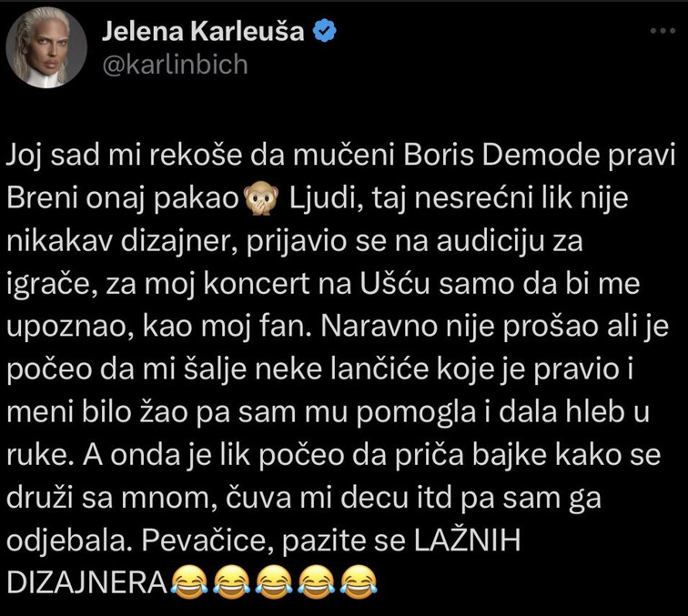The height and width of the screenshot is (616, 688).
Task: Click the first laughing emoji after DIZAJNERA
Action: (x=188, y=582)
